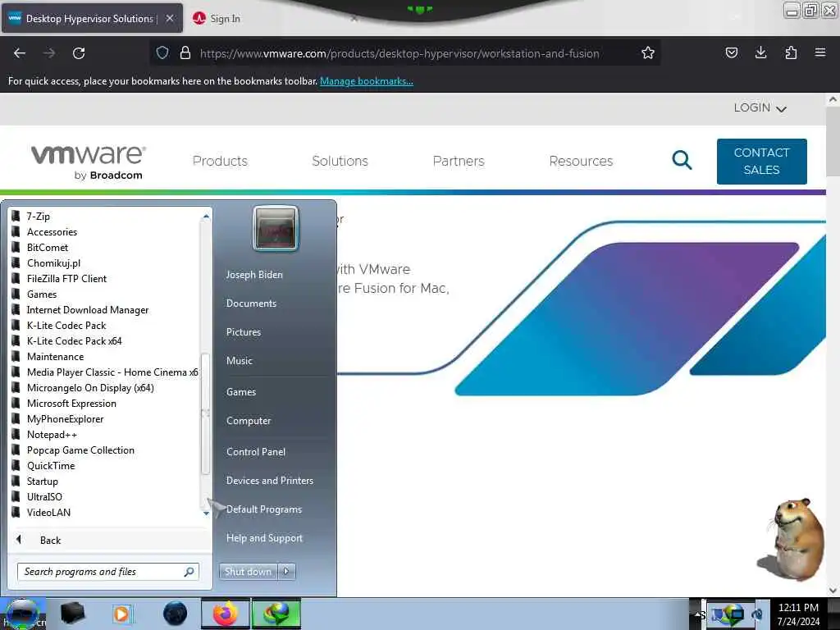Screen dimensions: 840x630
Task: Close the Desktop Hypervisor Solutions tab
Action: click(x=169, y=18)
